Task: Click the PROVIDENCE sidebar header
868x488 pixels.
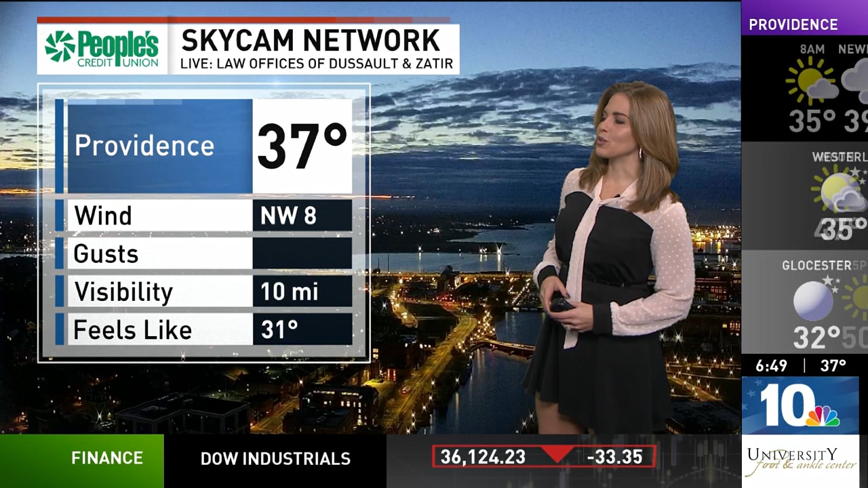Action: pos(793,24)
